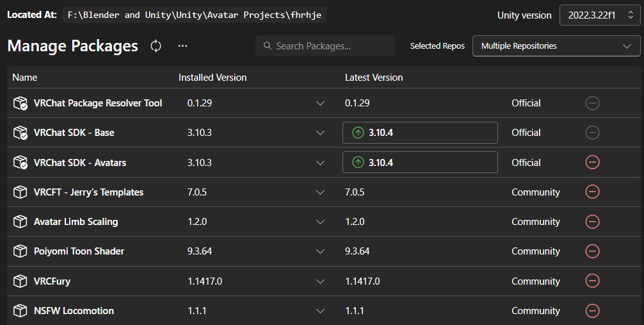Open the Unity version 2022.3.22f1 selector
The width and height of the screenshot is (644, 325).
(x=600, y=15)
